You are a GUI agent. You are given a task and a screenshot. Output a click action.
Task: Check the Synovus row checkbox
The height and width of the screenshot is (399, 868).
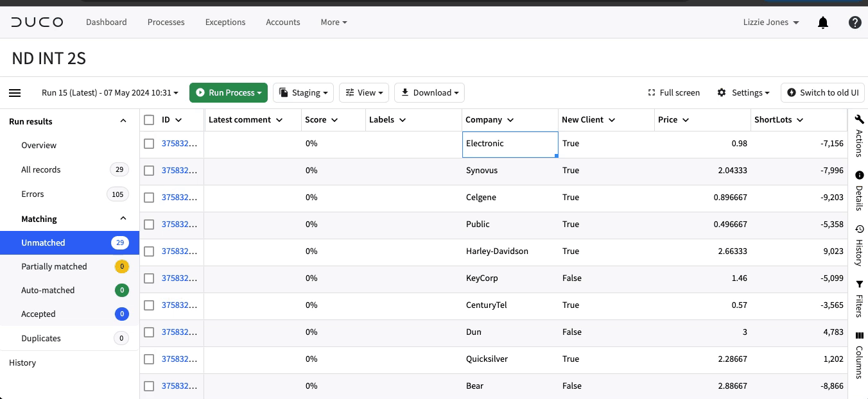coord(149,171)
